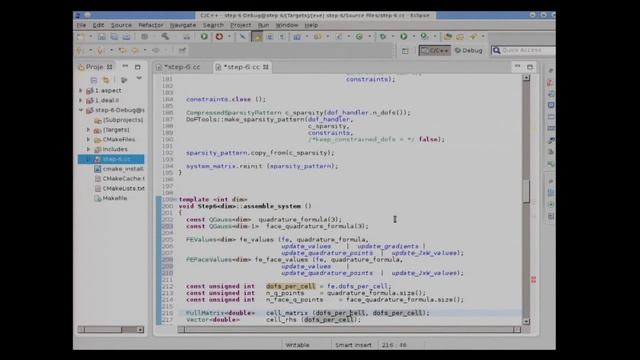Open the Debug icon dropdown arrow
This screenshot has height=360, width=640.
pos(393,37)
